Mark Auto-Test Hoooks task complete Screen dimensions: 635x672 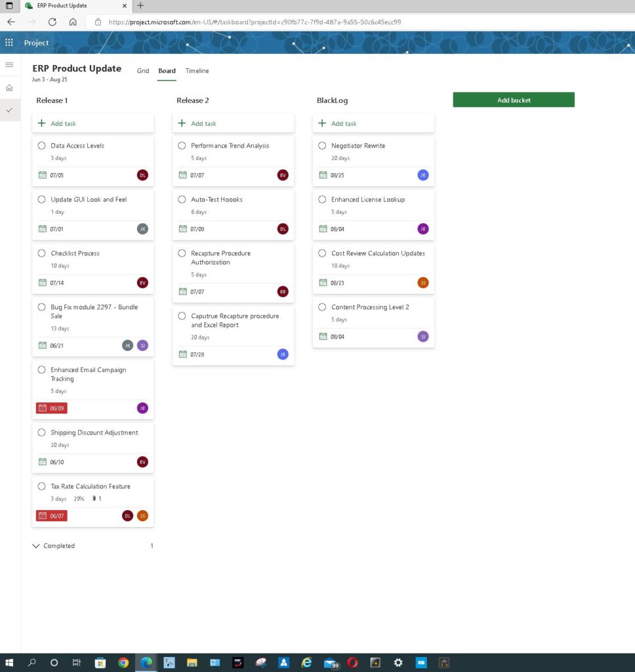pyautogui.click(x=182, y=199)
